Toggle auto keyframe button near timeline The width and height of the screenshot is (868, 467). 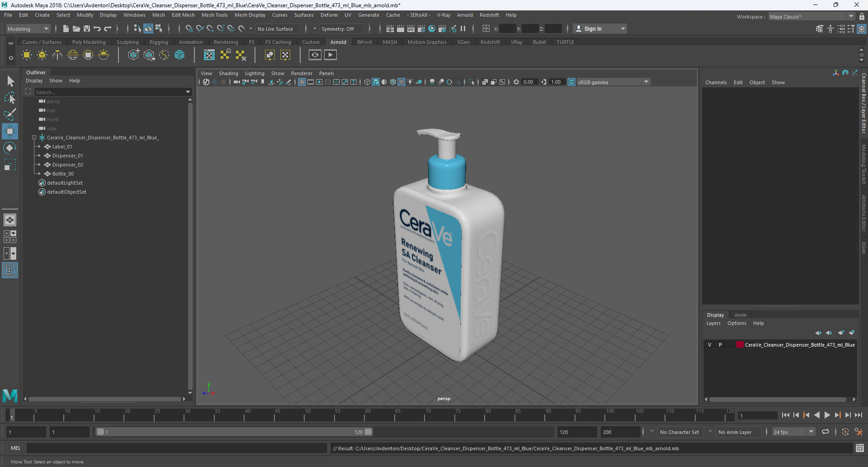845,432
